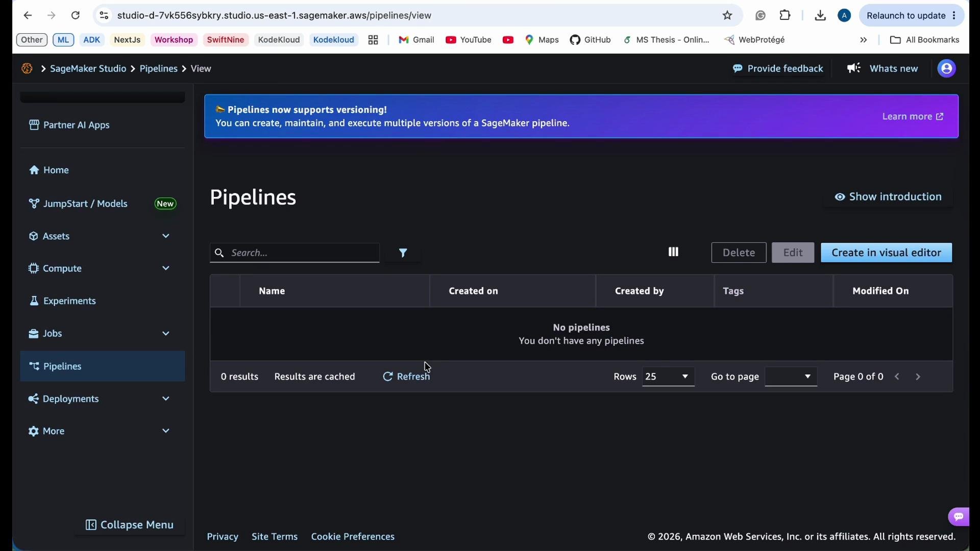Open the GitHub bookmark
This screenshot has height=551, width=980.
click(x=591, y=40)
